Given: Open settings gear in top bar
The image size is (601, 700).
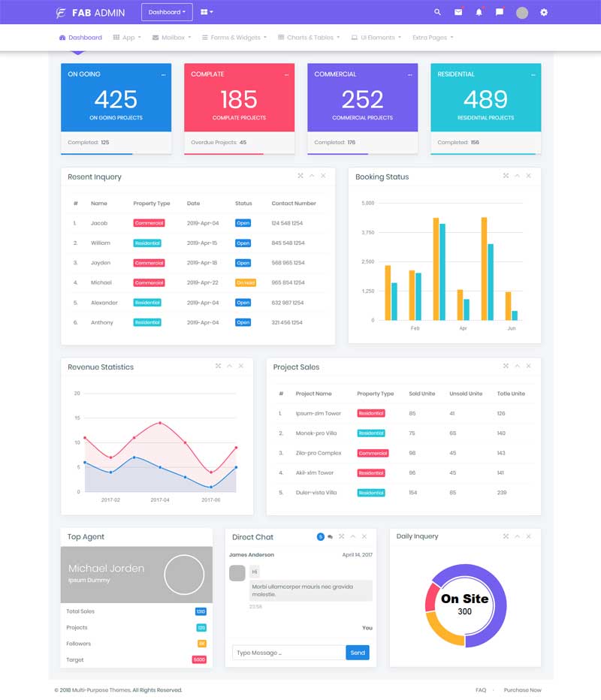Looking at the screenshot, I should (x=543, y=13).
